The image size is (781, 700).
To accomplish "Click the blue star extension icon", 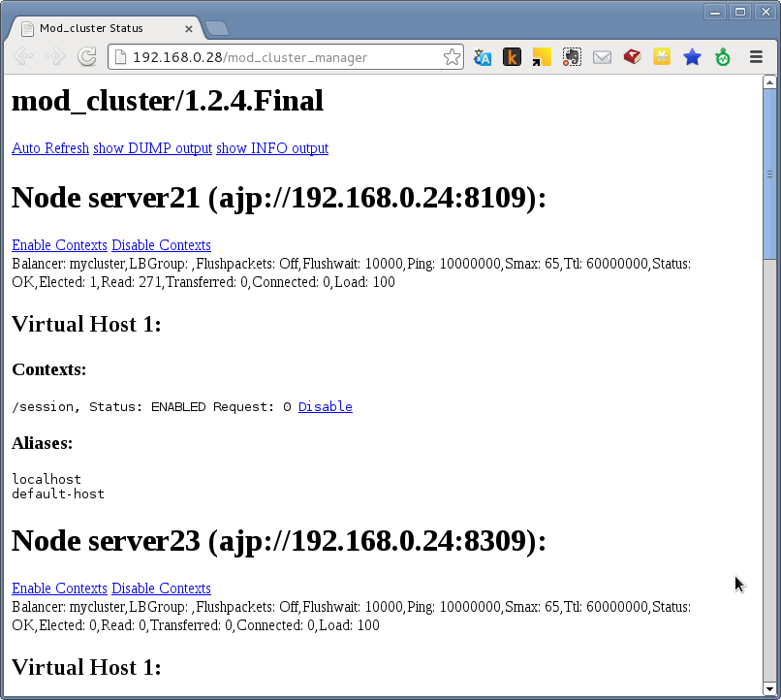I will (692, 57).
